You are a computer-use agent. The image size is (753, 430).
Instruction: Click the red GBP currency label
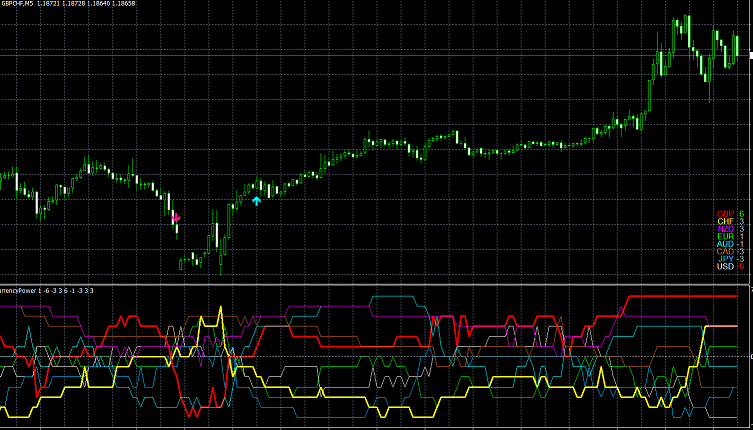click(x=726, y=213)
